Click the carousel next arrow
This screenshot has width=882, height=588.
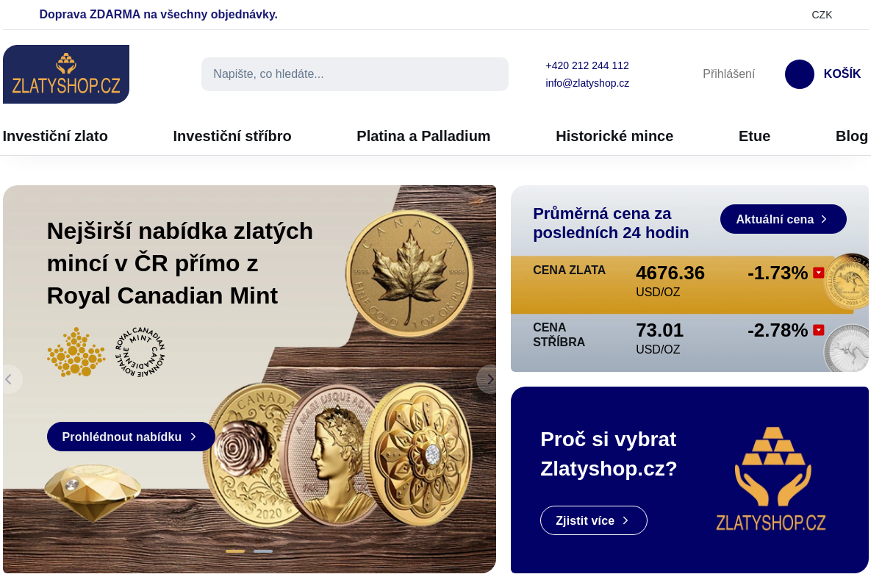(490, 379)
